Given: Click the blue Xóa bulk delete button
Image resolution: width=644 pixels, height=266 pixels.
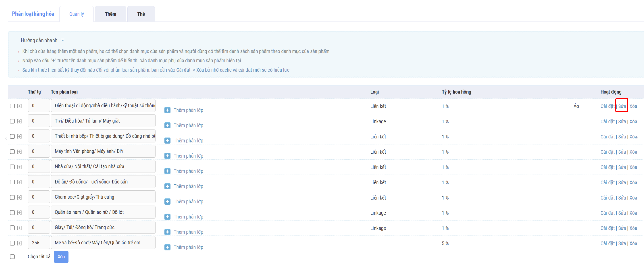Looking at the screenshot, I should tap(61, 257).
